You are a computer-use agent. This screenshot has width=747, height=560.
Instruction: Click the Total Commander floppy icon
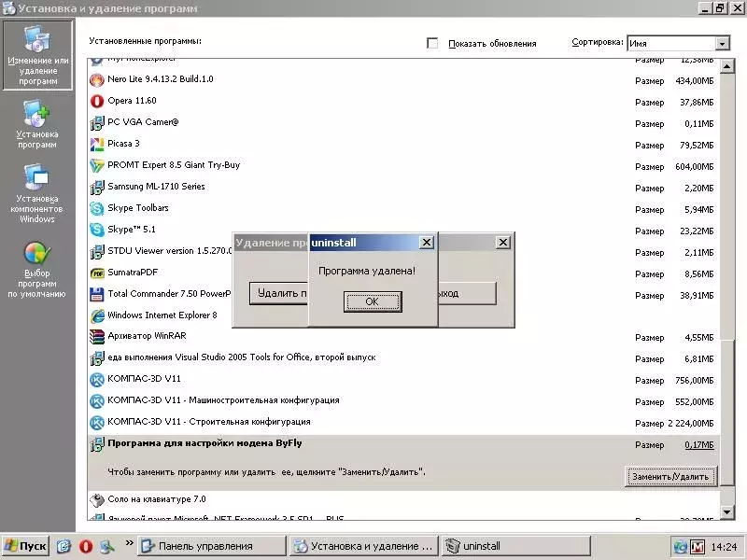pyautogui.click(x=97, y=294)
